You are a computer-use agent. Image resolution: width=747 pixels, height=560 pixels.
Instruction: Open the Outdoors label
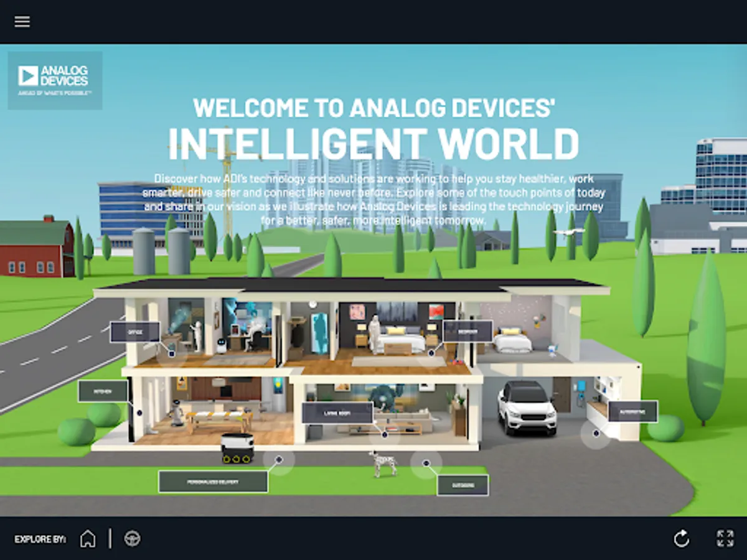tap(463, 485)
